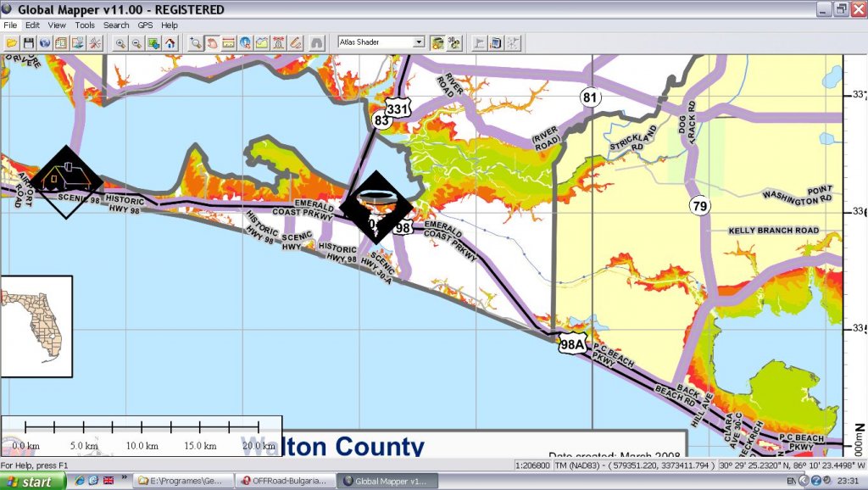This screenshot has width=868, height=490.
Task: Click the grayed arch-shaped toolbar icon
Action: point(316,42)
